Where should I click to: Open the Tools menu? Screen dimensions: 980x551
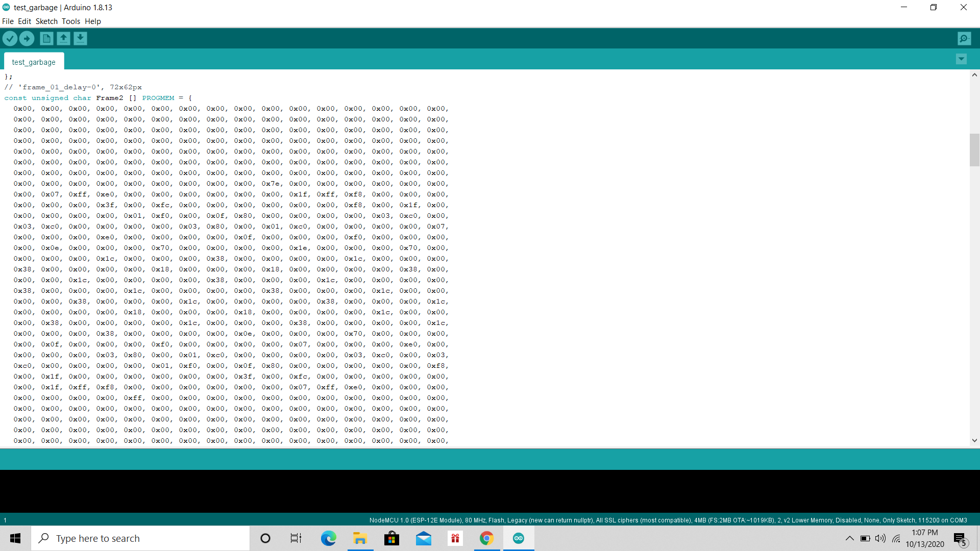pyautogui.click(x=71, y=21)
